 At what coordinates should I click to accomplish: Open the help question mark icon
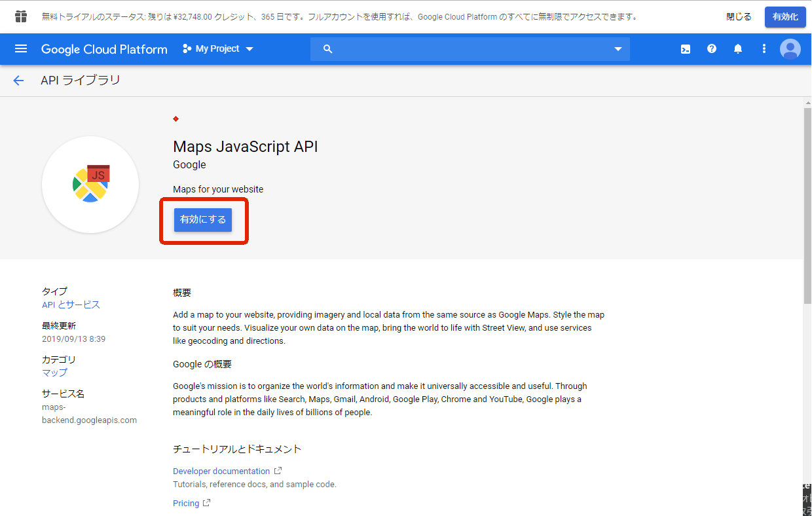point(712,49)
